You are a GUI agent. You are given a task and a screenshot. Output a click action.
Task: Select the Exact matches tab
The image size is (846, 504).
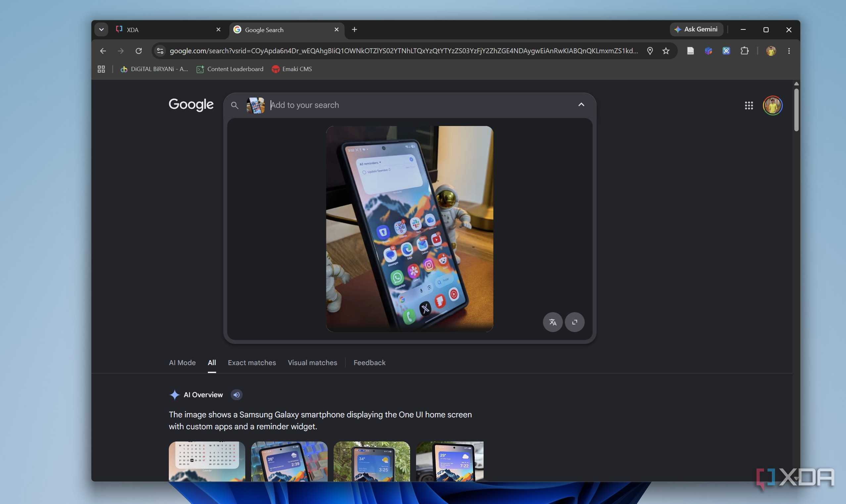pyautogui.click(x=252, y=363)
